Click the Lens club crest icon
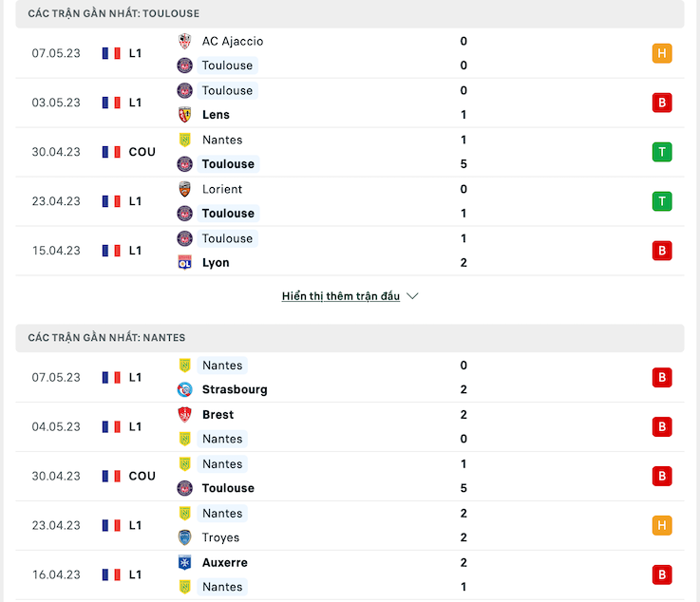Viewport: 700px width, 602px height. pos(184,115)
